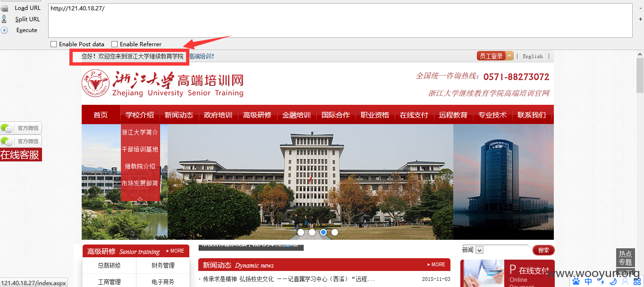Click the phone number 0571-88273072

[516, 76]
